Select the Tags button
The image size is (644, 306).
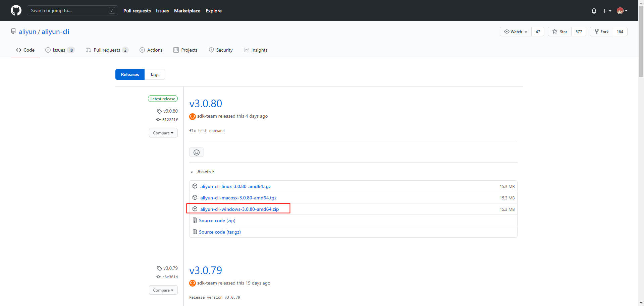click(155, 74)
